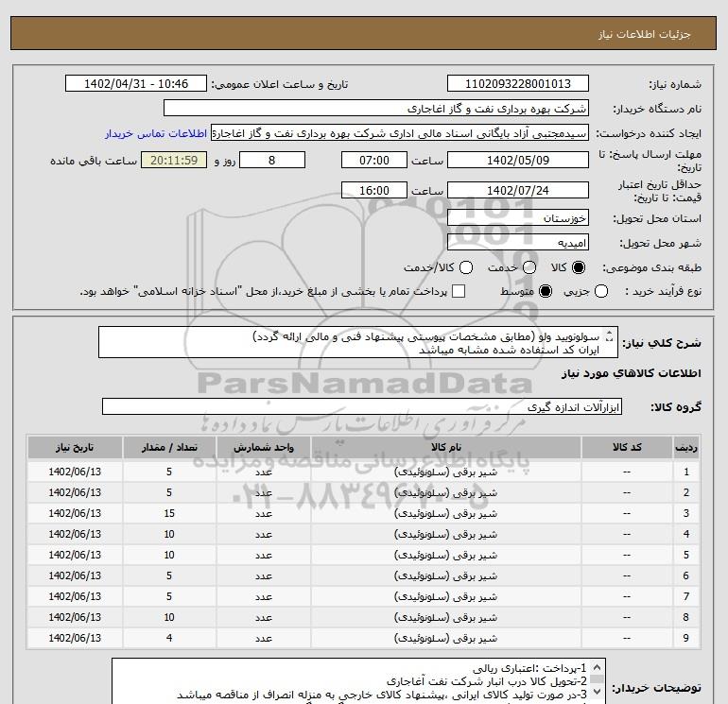The image size is (728, 704).
Task: Click the buyer organization name field
Action: point(376,109)
